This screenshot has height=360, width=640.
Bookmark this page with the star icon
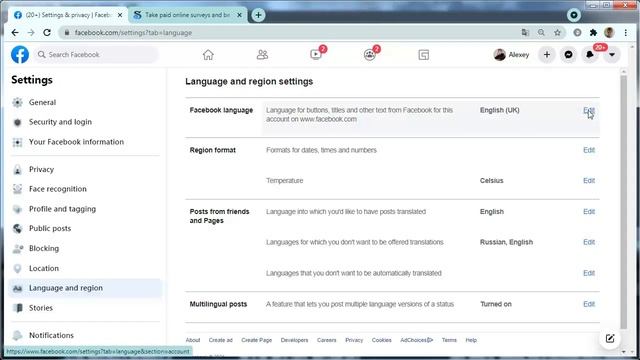click(x=557, y=33)
